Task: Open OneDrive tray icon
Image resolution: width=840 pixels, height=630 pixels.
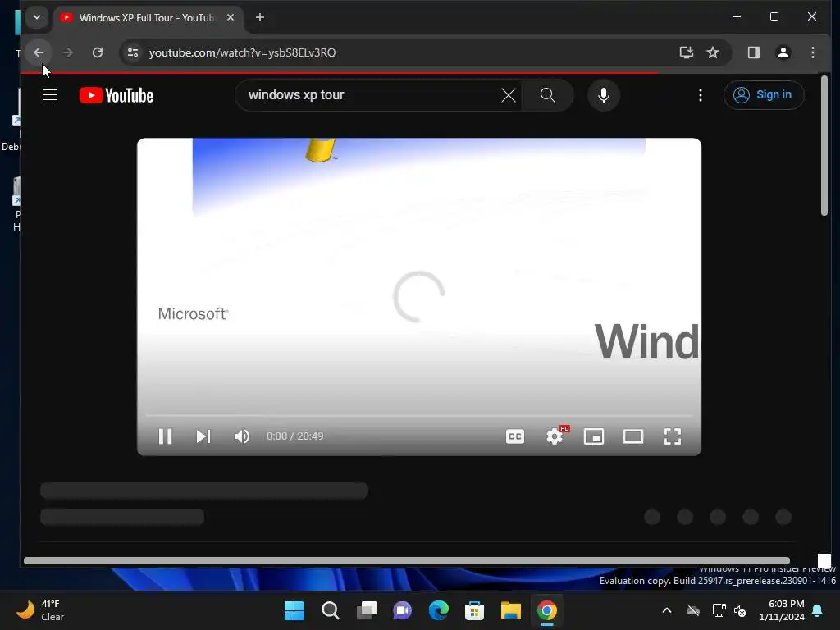Action: tap(693, 610)
